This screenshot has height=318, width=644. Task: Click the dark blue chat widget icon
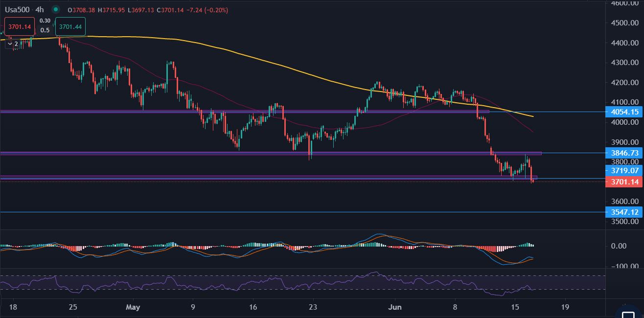628,313
